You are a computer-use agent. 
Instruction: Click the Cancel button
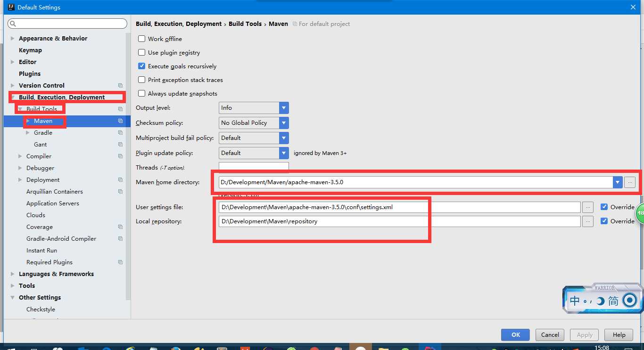coord(550,334)
